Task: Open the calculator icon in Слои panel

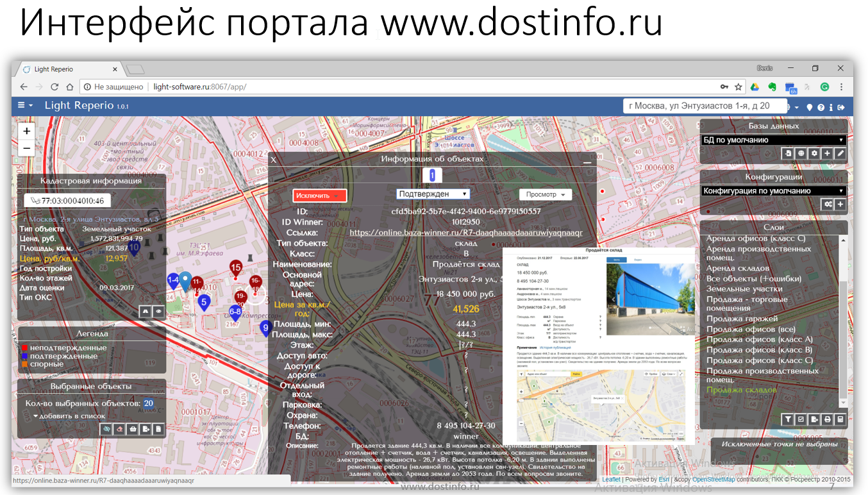Action: tap(840, 419)
